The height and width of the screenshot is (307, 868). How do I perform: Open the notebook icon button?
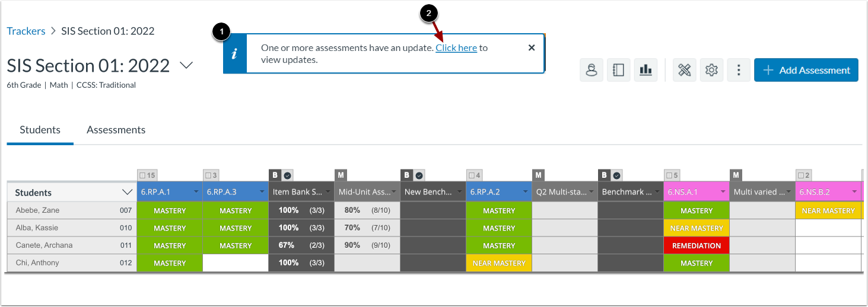tap(618, 70)
